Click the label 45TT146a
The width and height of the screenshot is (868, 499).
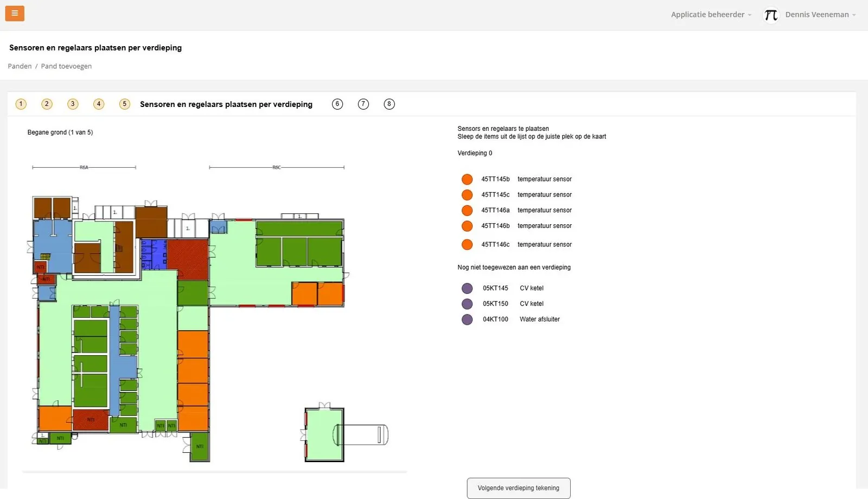[495, 210]
